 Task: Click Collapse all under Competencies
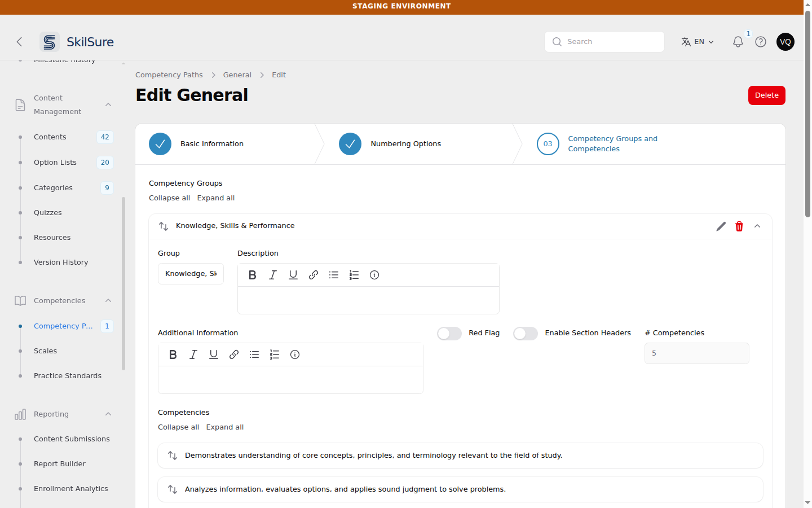179,427
